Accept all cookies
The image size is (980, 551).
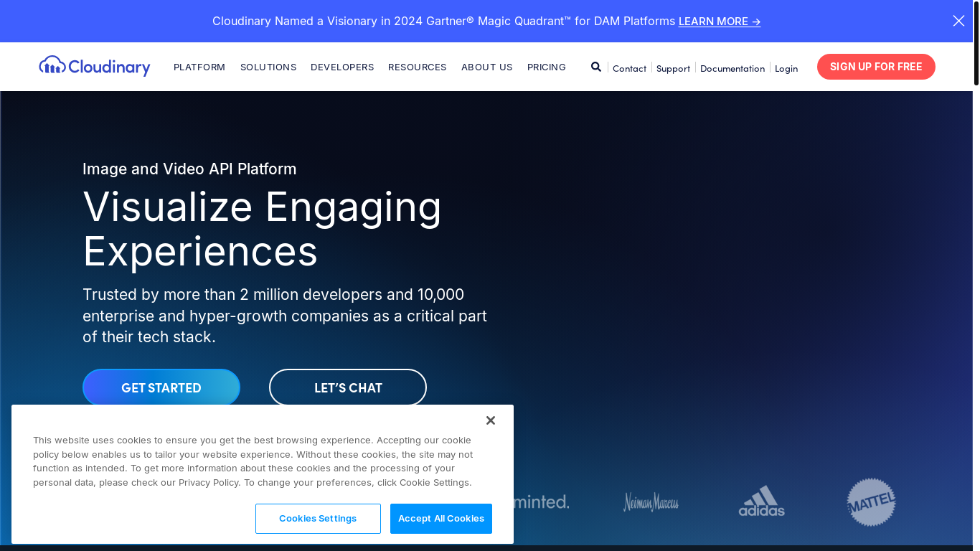(x=441, y=519)
